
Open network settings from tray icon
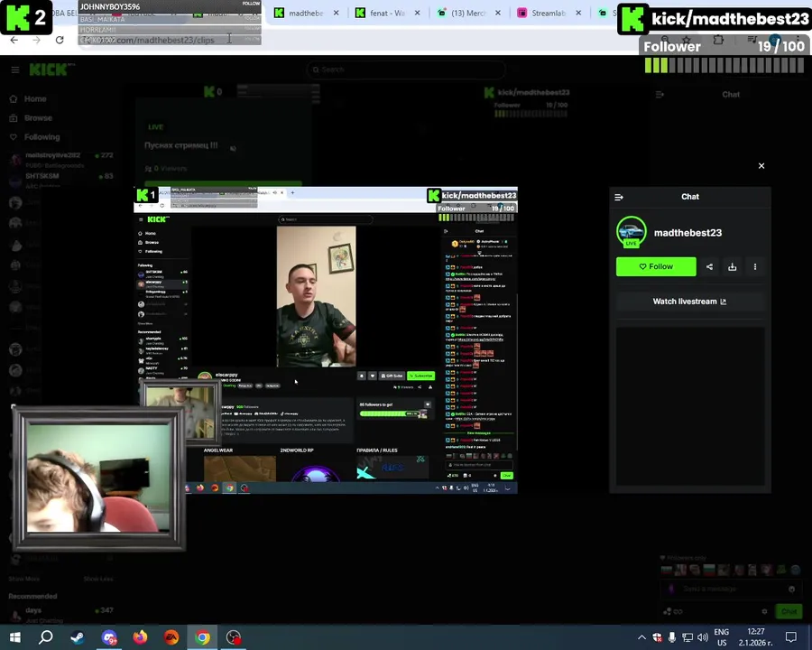click(687, 637)
